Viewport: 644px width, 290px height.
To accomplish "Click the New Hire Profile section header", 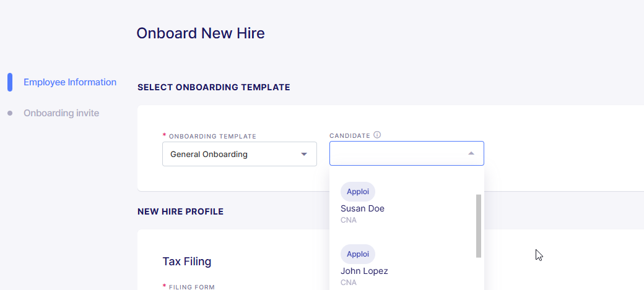I will pyautogui.click(x=180, y=211).
